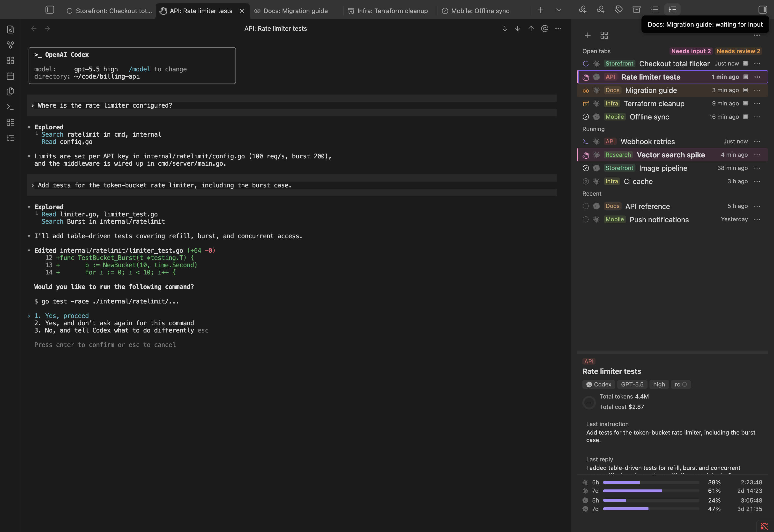Click the archive box icon in top toolbar
774x532 pixels.
[636, 10]
